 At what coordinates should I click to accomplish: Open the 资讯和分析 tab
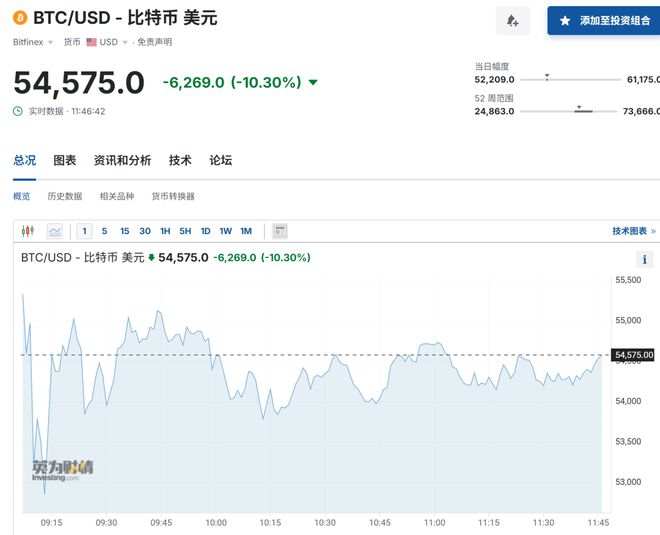122,160
